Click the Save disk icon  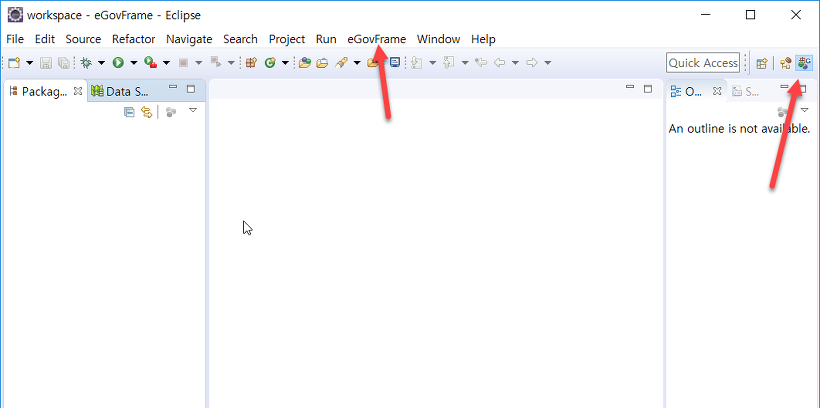pos(46,63)
